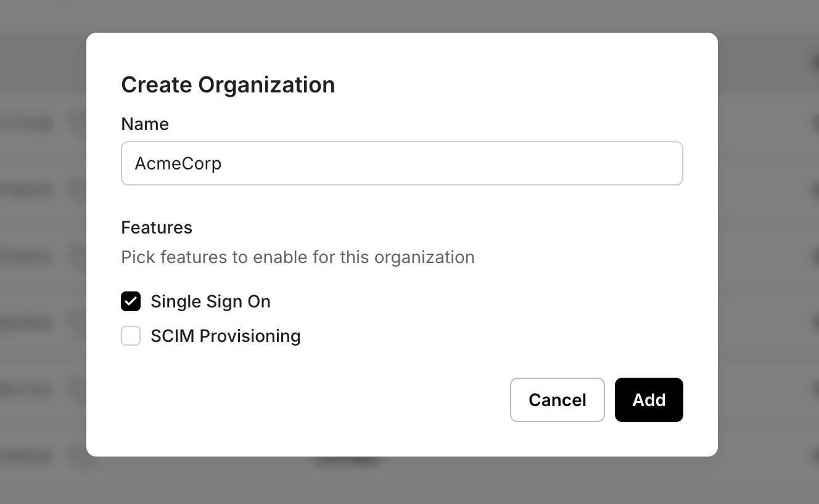This screenshot has height=504, width=819.
Task: Uncheck Single Sign On for this organization
Action: [x=131, y=301]
